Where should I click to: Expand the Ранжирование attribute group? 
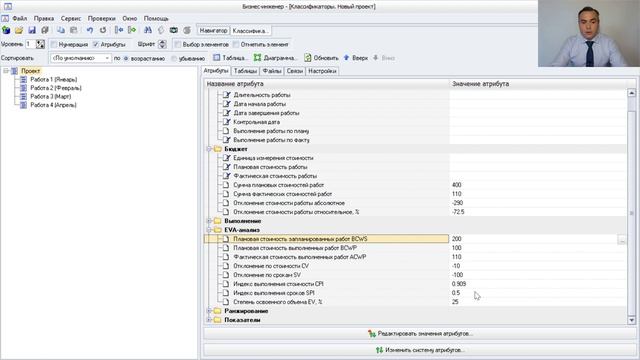tap(209, 311)
